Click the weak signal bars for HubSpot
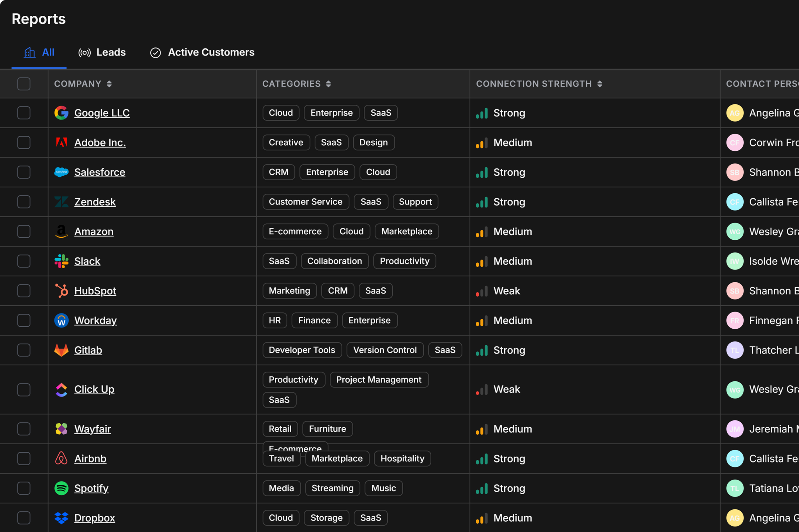Image resolution: width=799 pixels, height=532 pixels. (482, 291)
